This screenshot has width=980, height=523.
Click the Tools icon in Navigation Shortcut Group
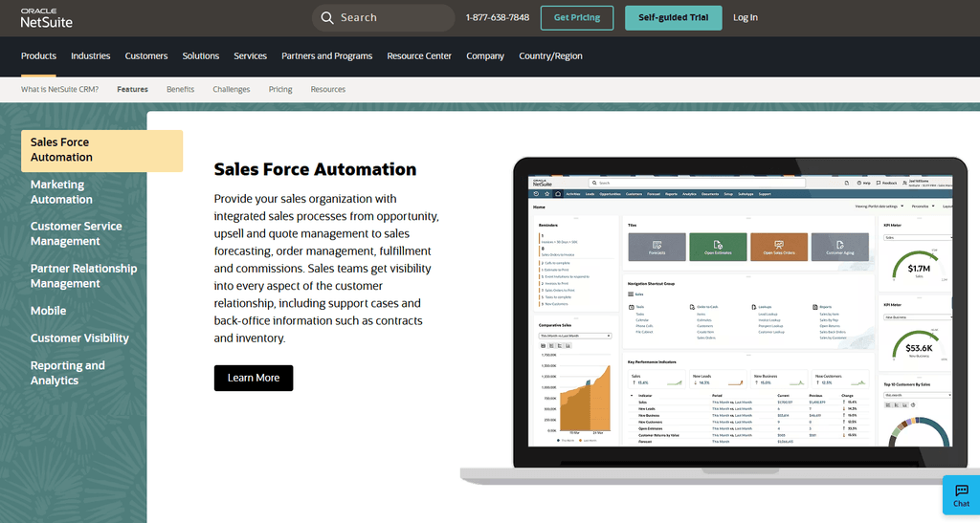click(x=632, y=307)
